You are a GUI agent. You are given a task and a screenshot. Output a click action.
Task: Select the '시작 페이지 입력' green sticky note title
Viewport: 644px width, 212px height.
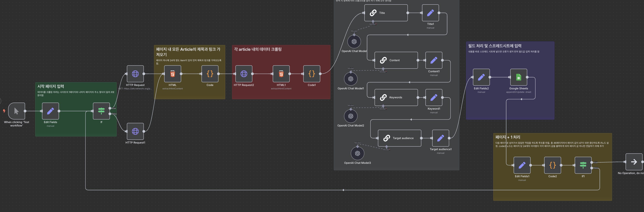pyautogui.click(x=51, y=86)
